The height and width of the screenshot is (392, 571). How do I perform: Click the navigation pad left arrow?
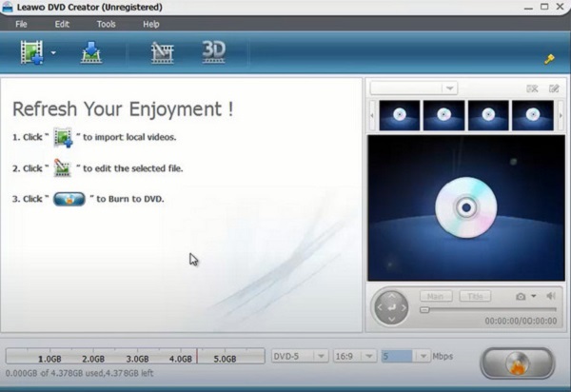click(x=380, y=307)
